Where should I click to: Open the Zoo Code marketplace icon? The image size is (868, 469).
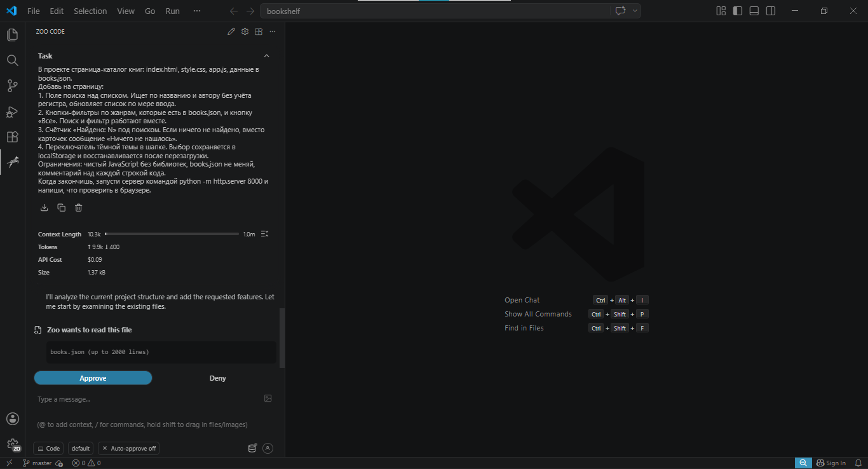click(259, 32)
